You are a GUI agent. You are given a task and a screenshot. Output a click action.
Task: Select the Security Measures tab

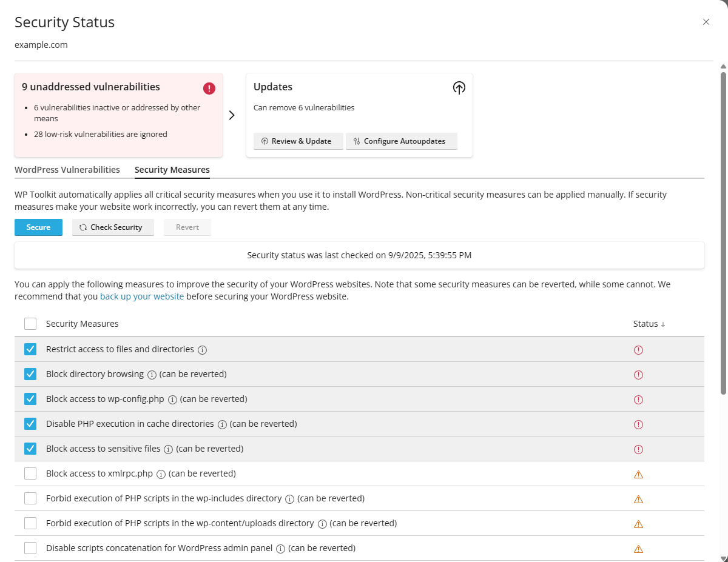(172, 170)
